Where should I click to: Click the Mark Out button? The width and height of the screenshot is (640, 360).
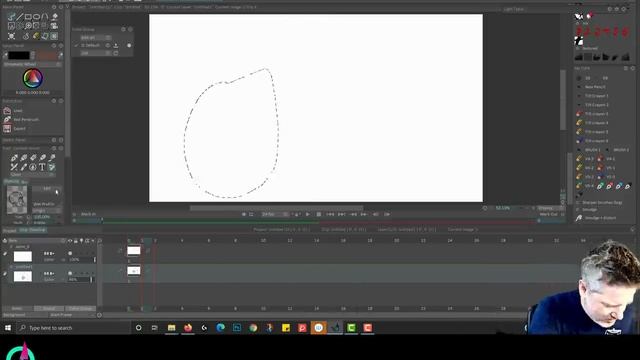549,214
